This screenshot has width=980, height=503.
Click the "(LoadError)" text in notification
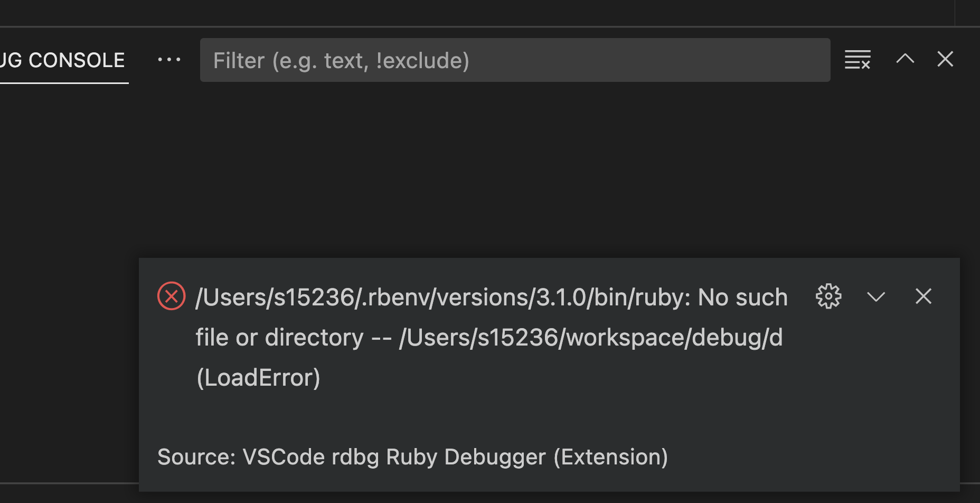tap(258, 378)
